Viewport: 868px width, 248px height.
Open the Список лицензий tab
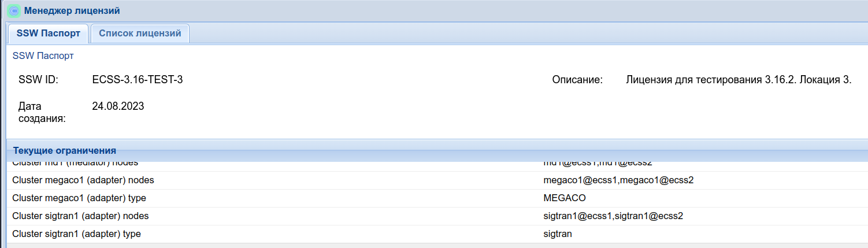(140, 34)
